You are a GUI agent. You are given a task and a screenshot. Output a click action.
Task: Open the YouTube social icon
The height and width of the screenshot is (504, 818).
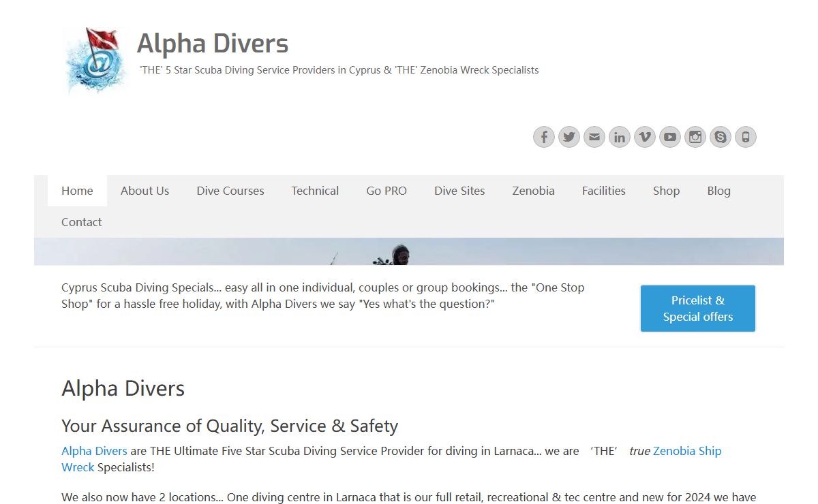pyautogui.click(x=670, y=137)
